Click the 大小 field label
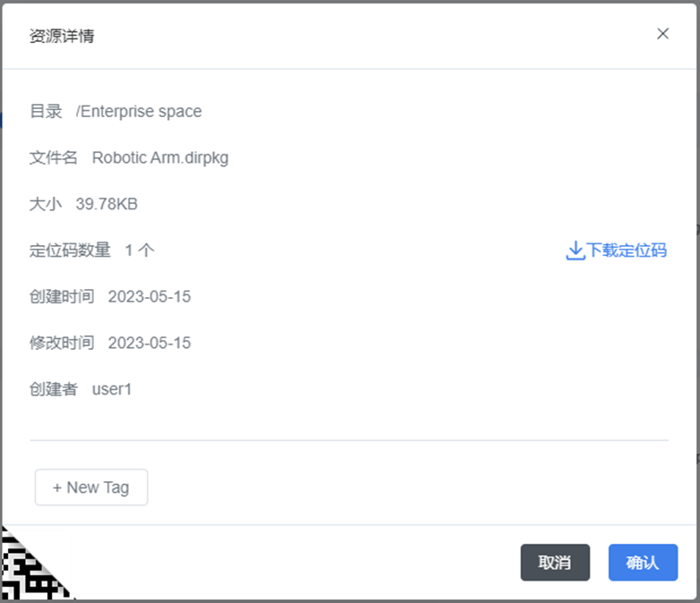 click(46, 204)
